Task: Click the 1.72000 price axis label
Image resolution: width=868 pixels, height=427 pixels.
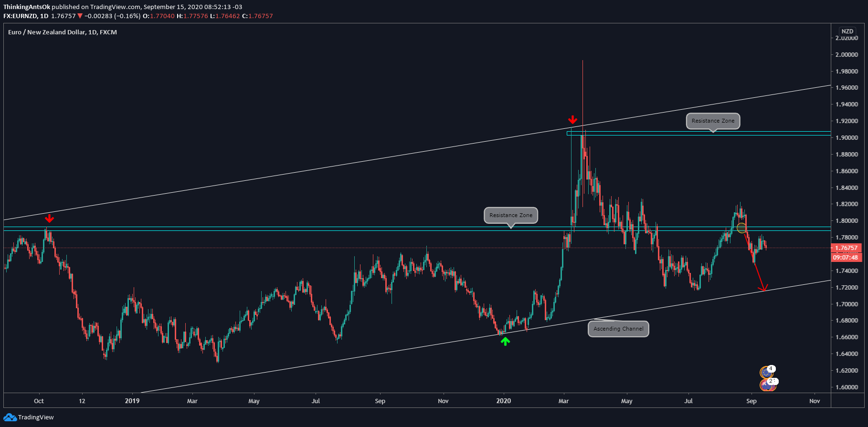Action: 847,287
